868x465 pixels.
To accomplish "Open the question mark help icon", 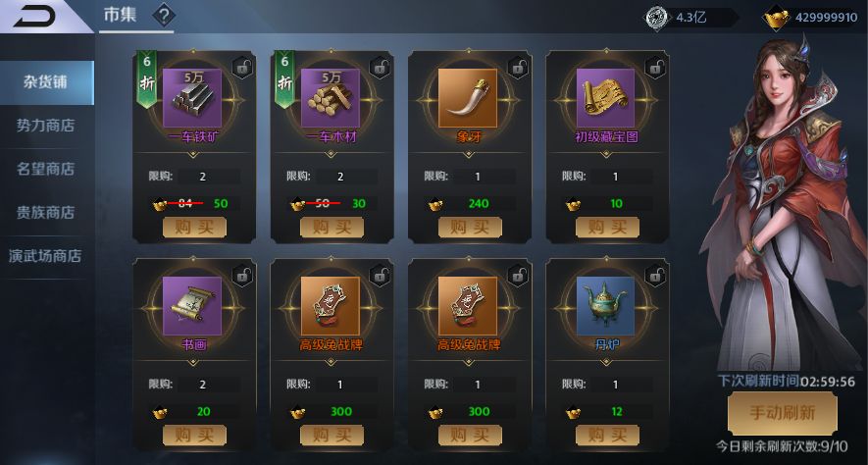I will [164, 15].
